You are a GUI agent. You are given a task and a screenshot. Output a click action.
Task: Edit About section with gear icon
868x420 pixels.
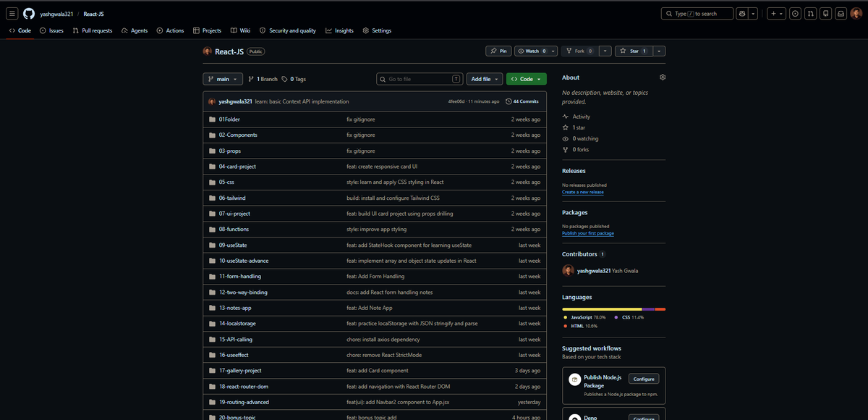click(x=663, y=77)
